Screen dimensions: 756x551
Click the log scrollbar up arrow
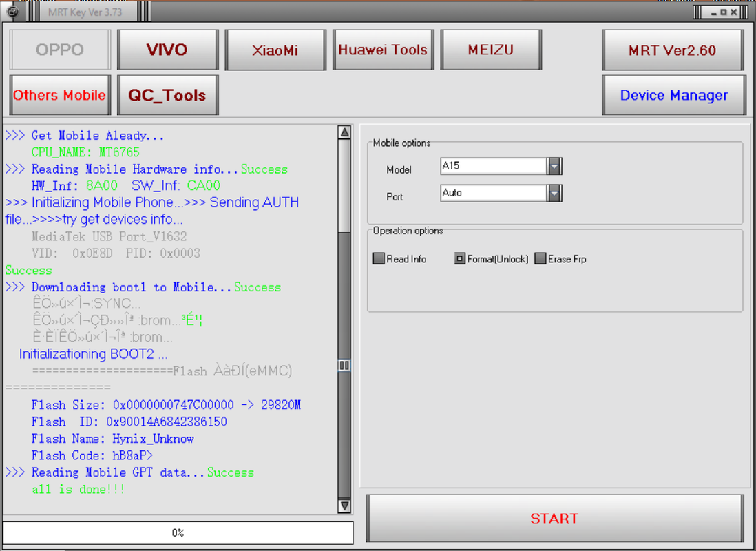click(x=344, y=132)
